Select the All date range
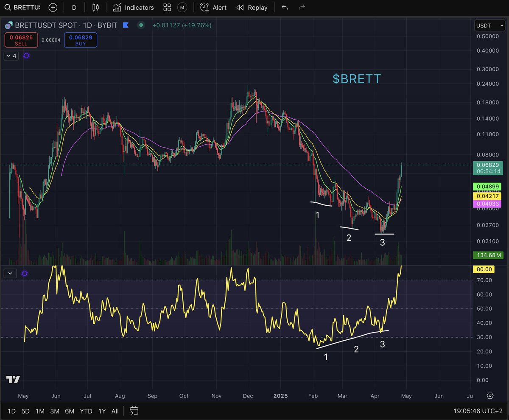This screenshot has height=420, width=509. point(115,411)
